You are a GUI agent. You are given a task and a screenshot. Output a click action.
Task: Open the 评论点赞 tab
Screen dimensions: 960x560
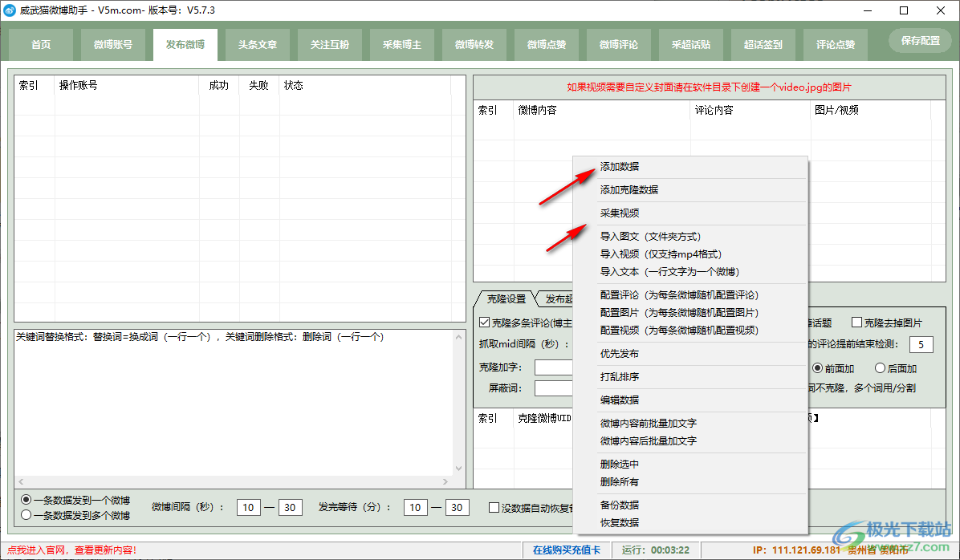[836, 45]
